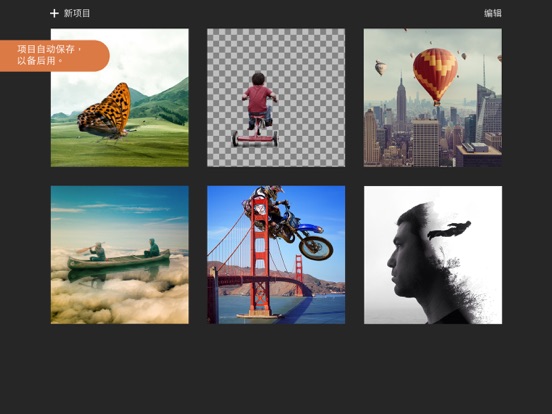This screenshot has height=414, width=552.
Task: Open the hot air balloon city project
Action: [433, 98]
